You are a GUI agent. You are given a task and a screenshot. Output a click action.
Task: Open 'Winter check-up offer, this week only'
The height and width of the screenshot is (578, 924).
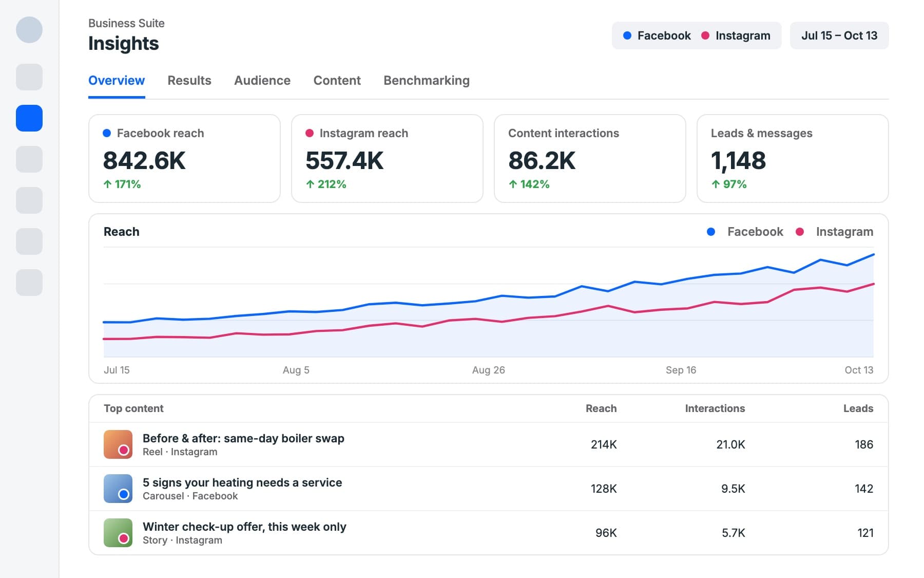pos(244,527)
